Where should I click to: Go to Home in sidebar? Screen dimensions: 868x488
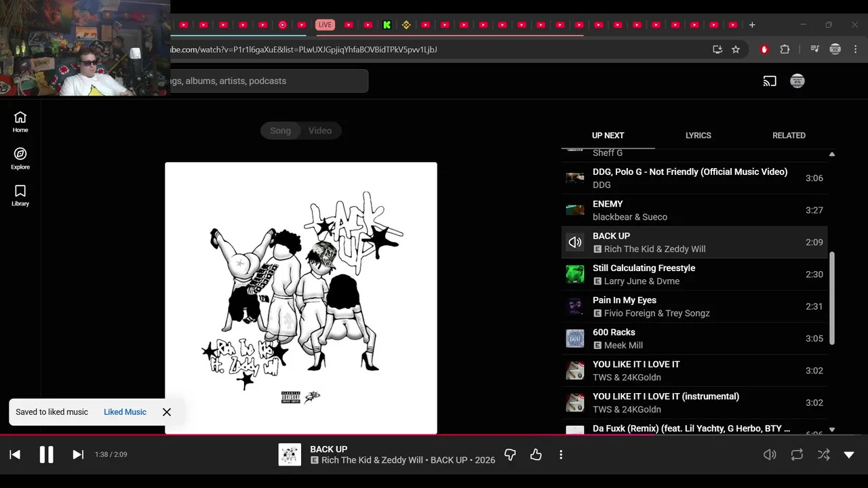[20, 123]
